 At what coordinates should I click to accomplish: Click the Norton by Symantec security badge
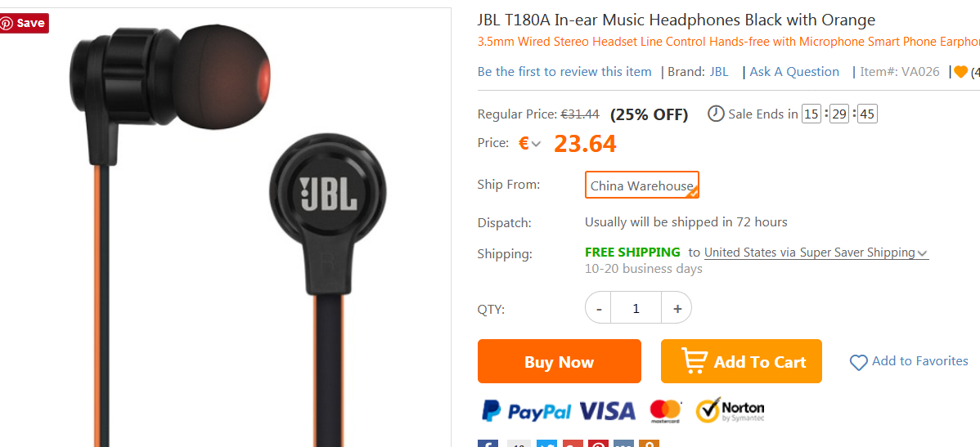coord(730,410)
